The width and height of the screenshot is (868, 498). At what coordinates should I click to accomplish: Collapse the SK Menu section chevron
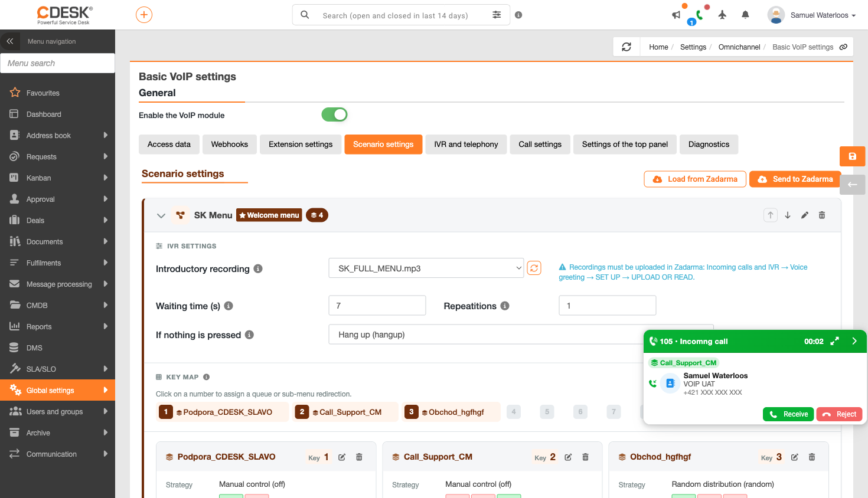pyautogui.click(x=161, y=215)
